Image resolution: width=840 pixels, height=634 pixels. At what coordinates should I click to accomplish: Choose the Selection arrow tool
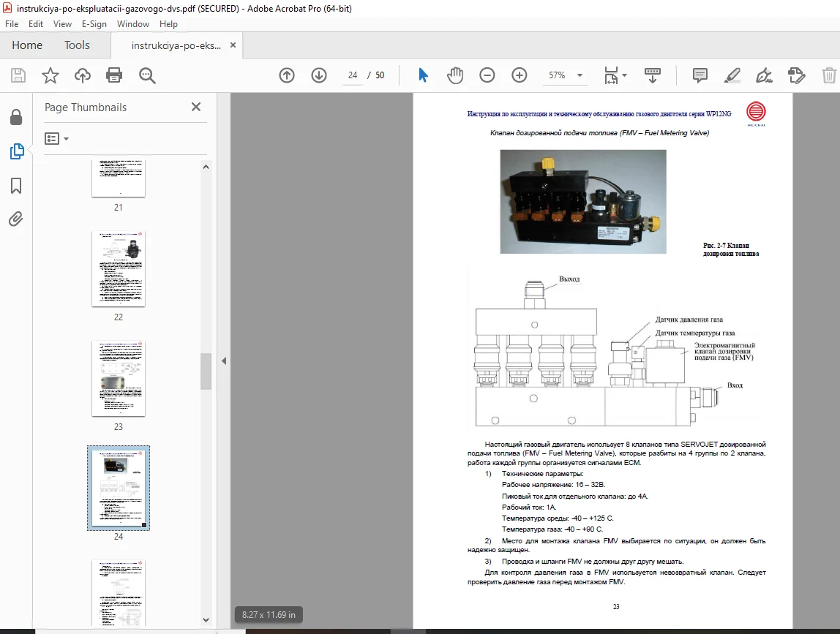click(423, 75)
